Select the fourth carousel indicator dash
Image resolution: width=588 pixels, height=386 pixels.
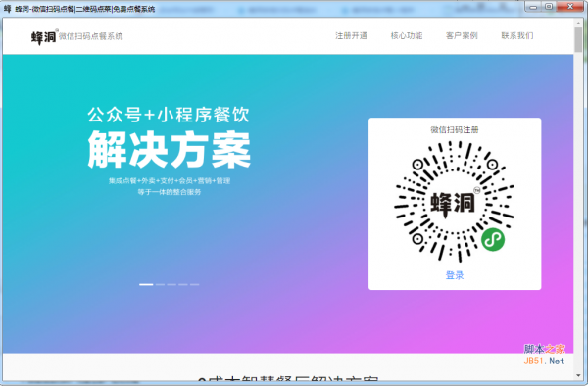click(183, 284)
